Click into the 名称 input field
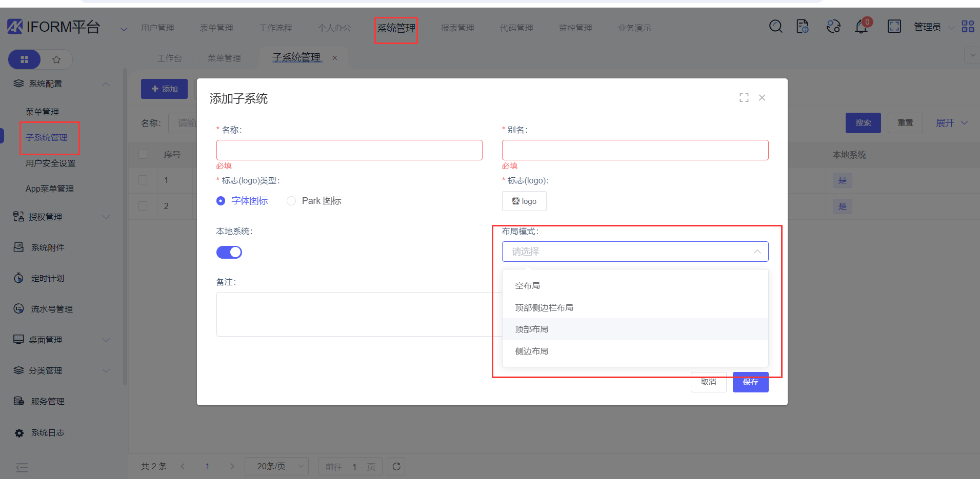The height and width of the screenshot is (479, 980). (349, 150)
